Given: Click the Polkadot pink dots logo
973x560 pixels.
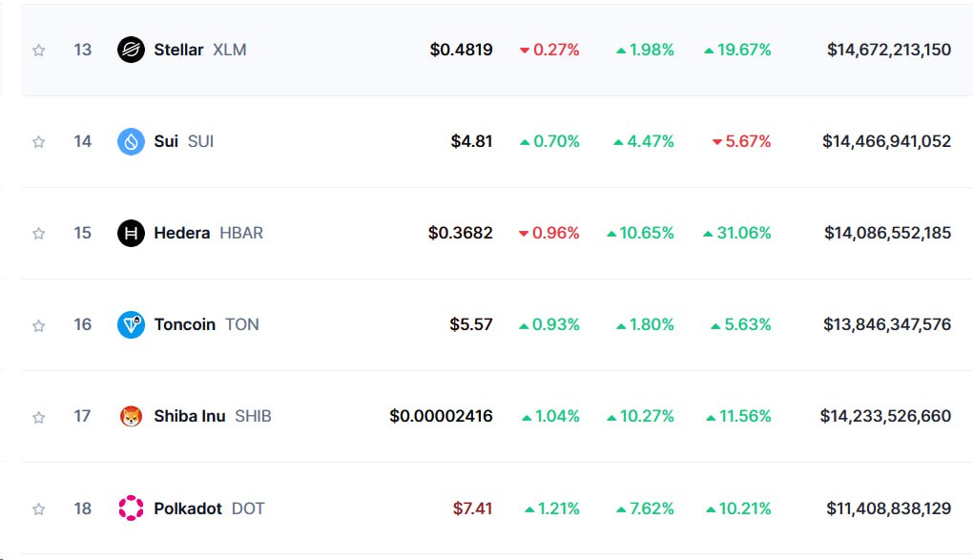Looking at the screenshot, I should 131,508.
